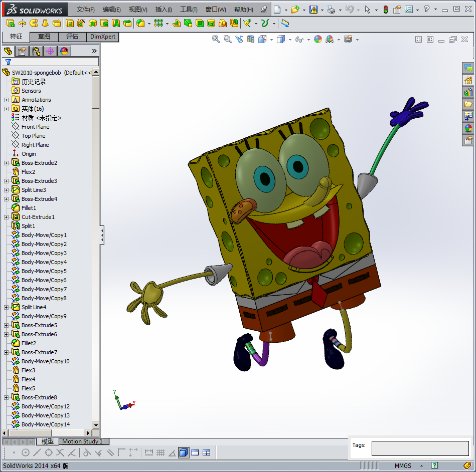Expand the Split Line3 feature

[6, 190]
